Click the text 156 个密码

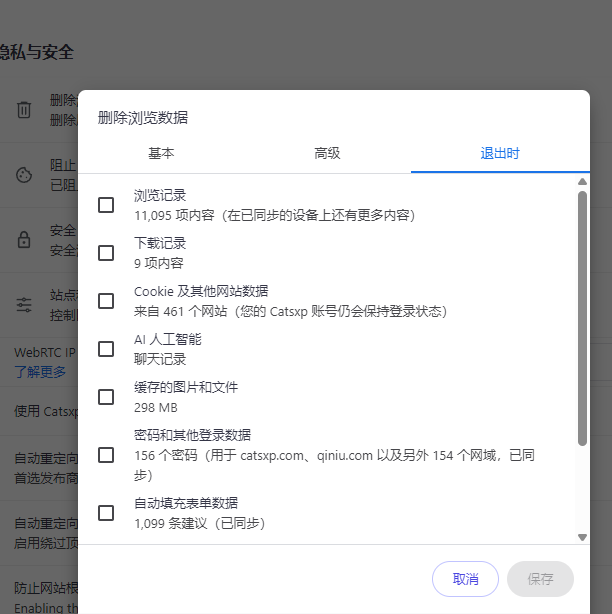point(166,455)
